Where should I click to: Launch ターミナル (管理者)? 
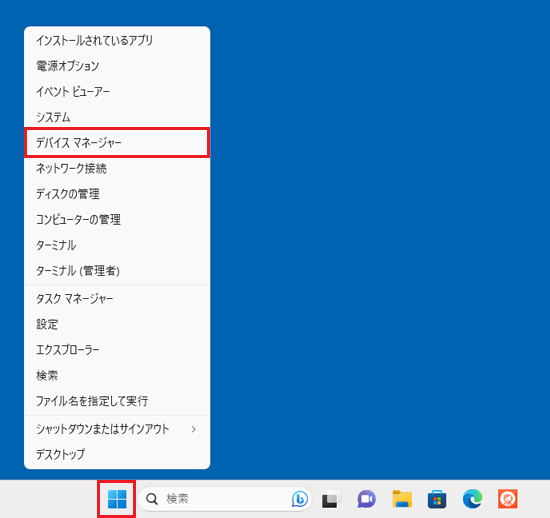(x=117, y=271)
